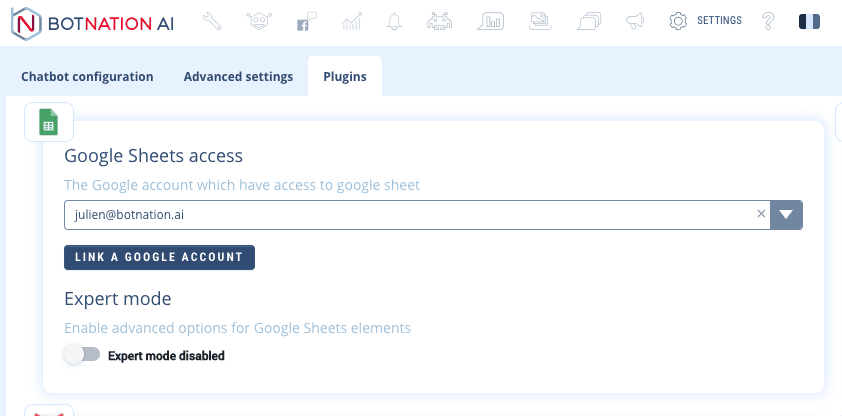842x416 pixels.
Task: Click the image gallery icon
Action: 540,21
